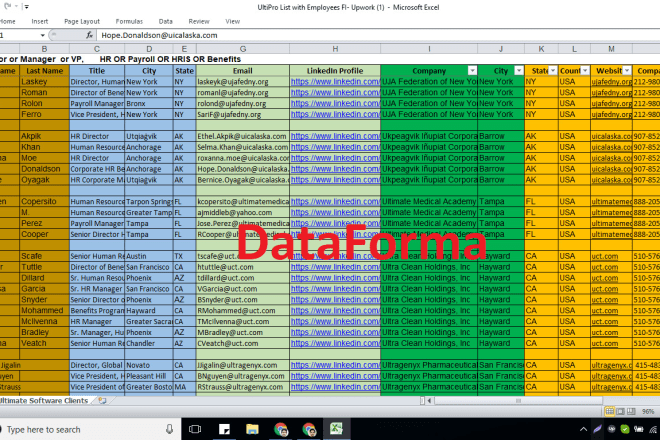Open the Company column filter dropdown
This screenshot has width=660, height=440.
[472, 71]
